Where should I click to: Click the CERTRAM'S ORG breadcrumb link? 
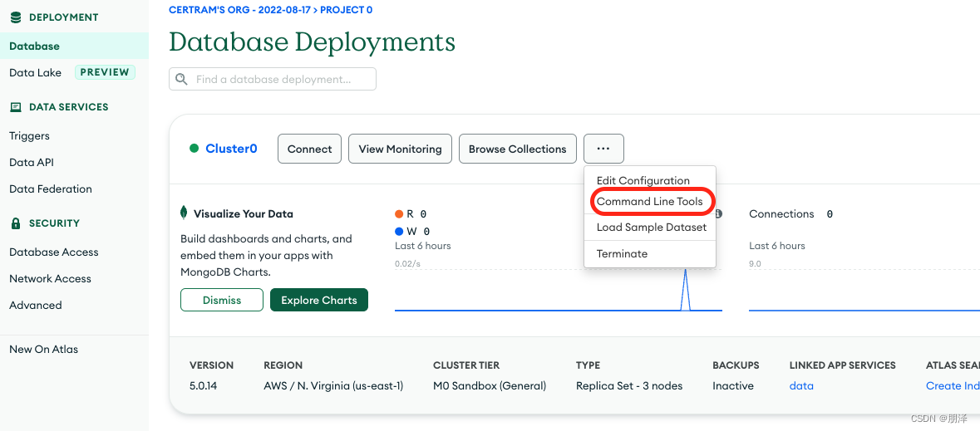pyautogui.click(x=240, y=10)
